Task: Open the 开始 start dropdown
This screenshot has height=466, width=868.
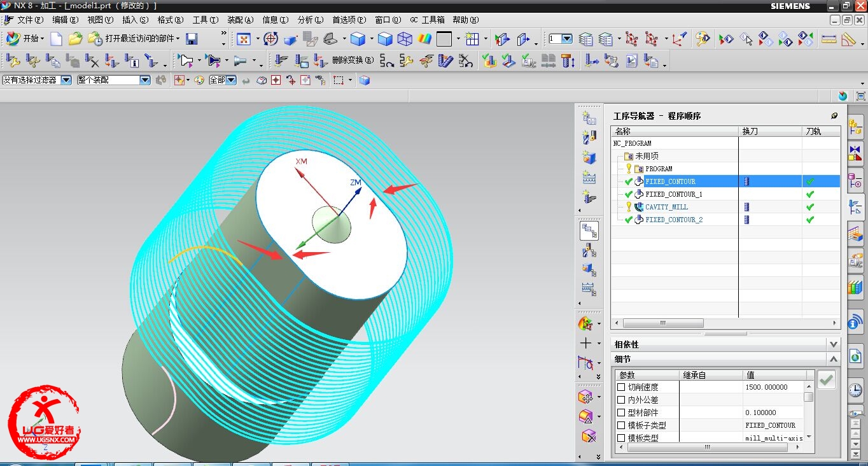Action: pos(25,39)
